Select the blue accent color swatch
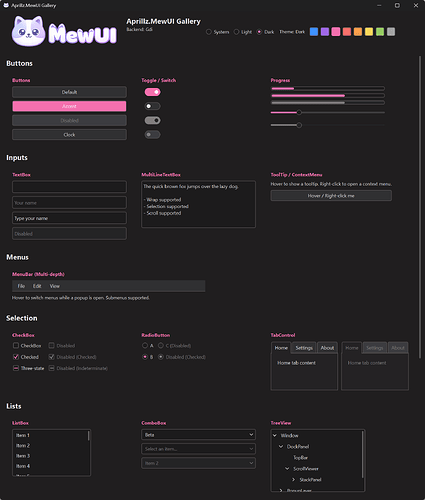The image size is (425, 500). coord(314,32)
